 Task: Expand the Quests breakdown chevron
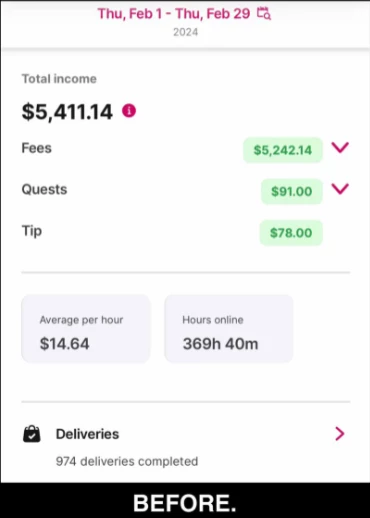pyautogui.click(x=340, y=189)
